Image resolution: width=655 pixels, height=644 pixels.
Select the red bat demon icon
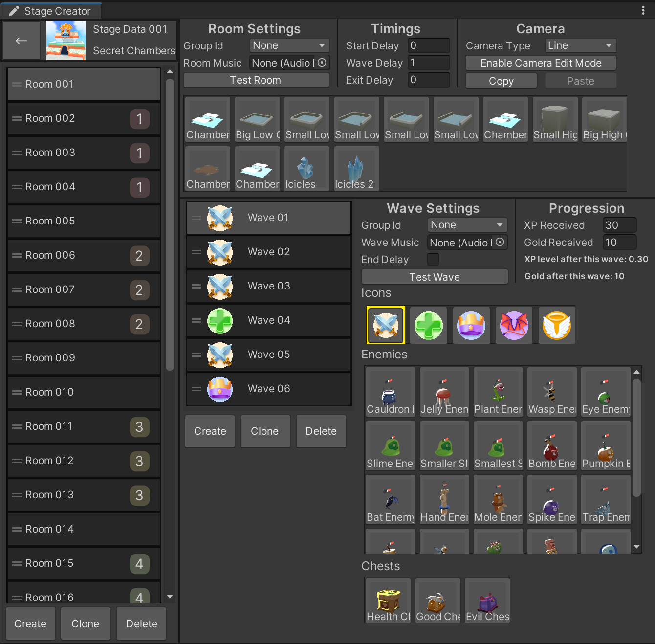pos(514,325)
